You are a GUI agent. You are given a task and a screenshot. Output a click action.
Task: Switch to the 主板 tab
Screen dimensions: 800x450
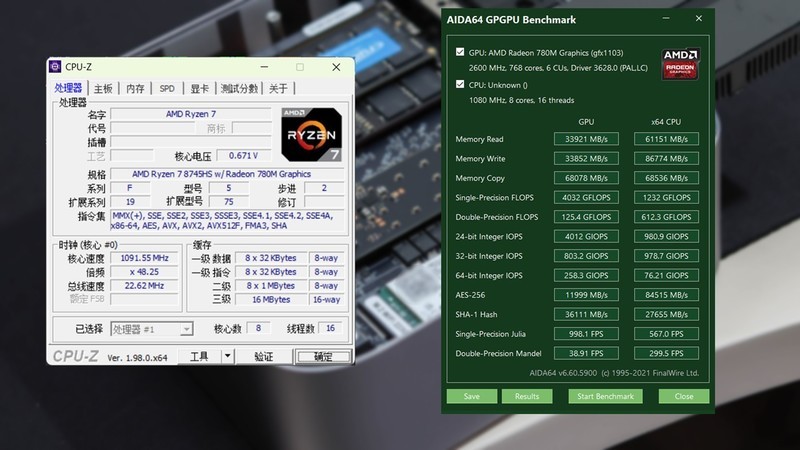click(x=103, y=89)
